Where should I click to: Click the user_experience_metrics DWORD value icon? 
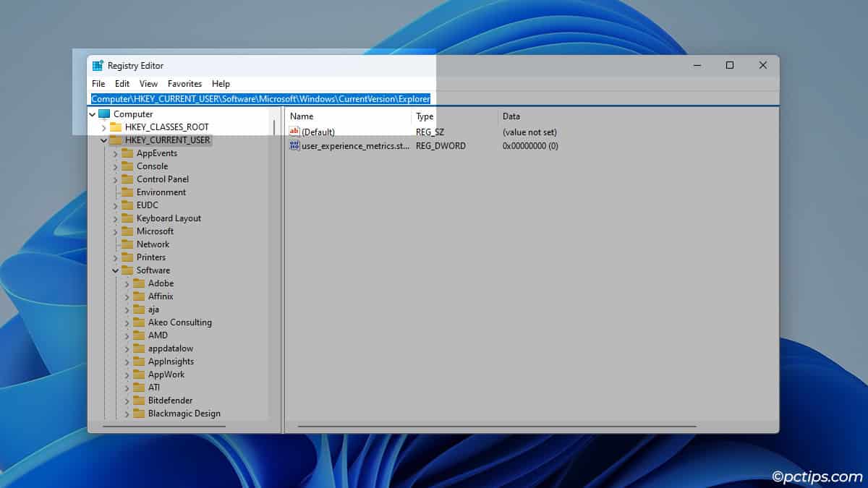(x=294, y=145)
